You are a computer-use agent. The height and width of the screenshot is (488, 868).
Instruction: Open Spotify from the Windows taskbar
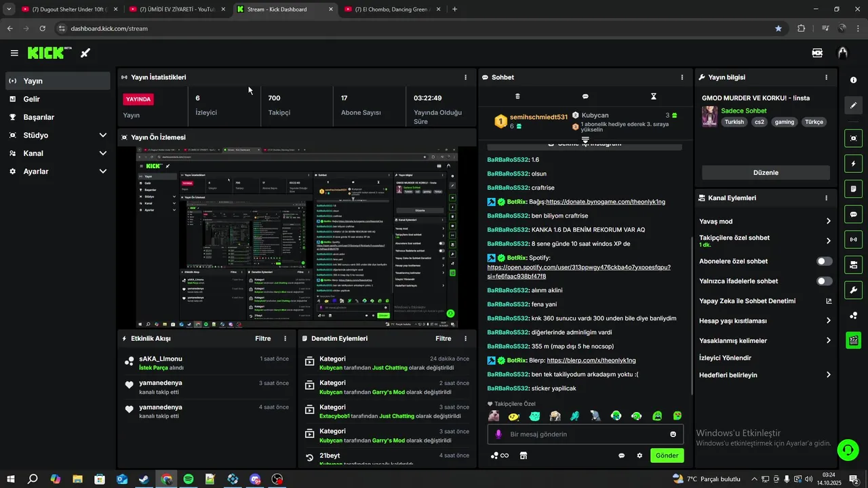point(189,479)
